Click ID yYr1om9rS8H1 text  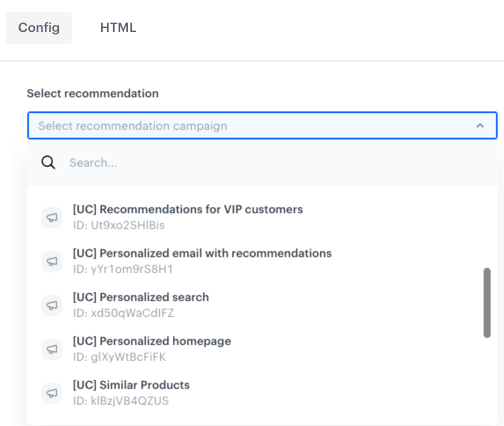(x=123, y=269)
